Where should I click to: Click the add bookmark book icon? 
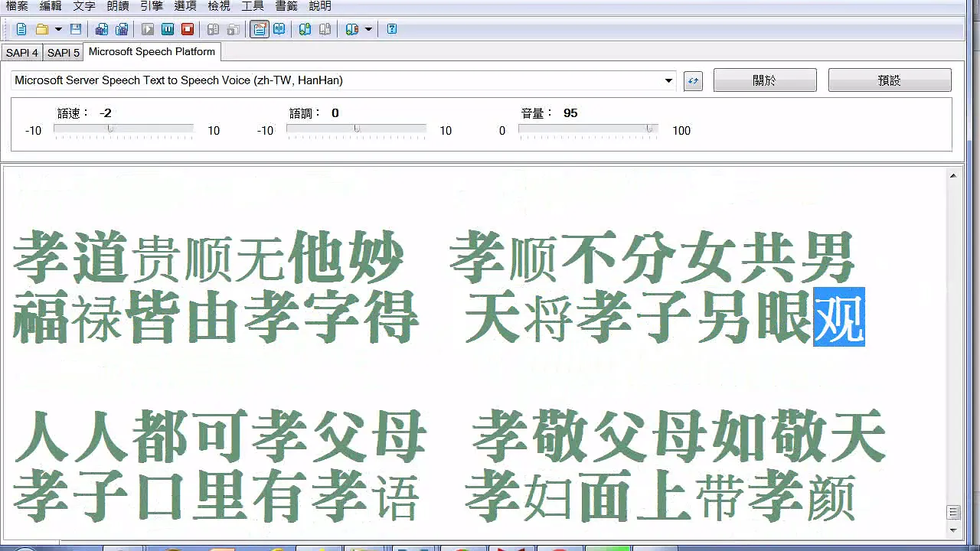pyautogui.click(x=305, y=29)
